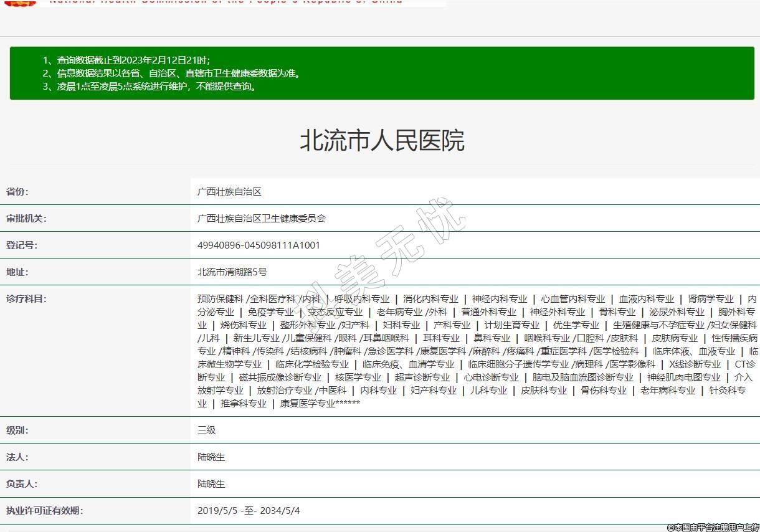Screen dimensions: 760x532
Task: Click the hospital level value 三级
Action: click(207, 430)
